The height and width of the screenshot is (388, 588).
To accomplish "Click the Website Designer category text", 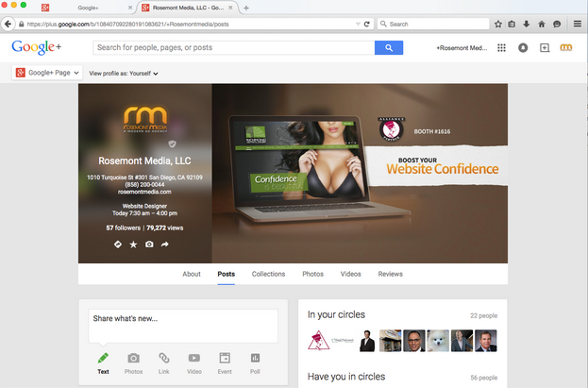I will [144, 206].
